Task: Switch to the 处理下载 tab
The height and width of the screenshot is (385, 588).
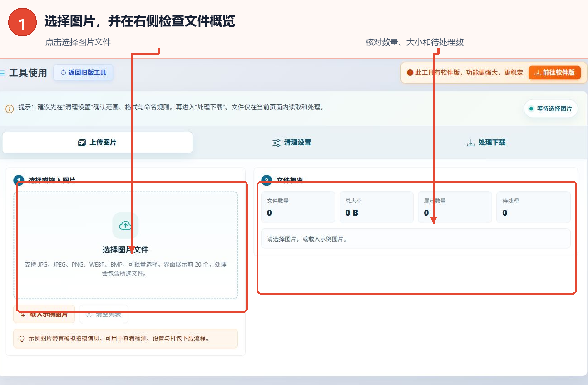Action: coord(486,143)
